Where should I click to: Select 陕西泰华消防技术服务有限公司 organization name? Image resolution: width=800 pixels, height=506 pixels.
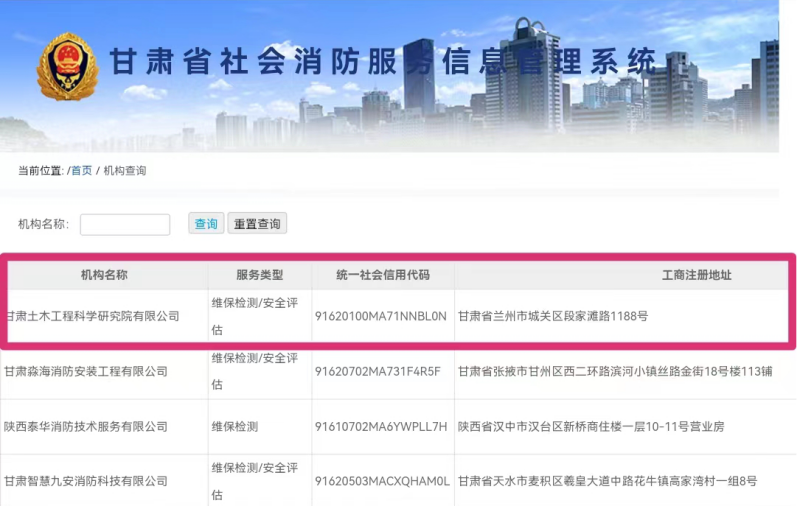[86, 427]
